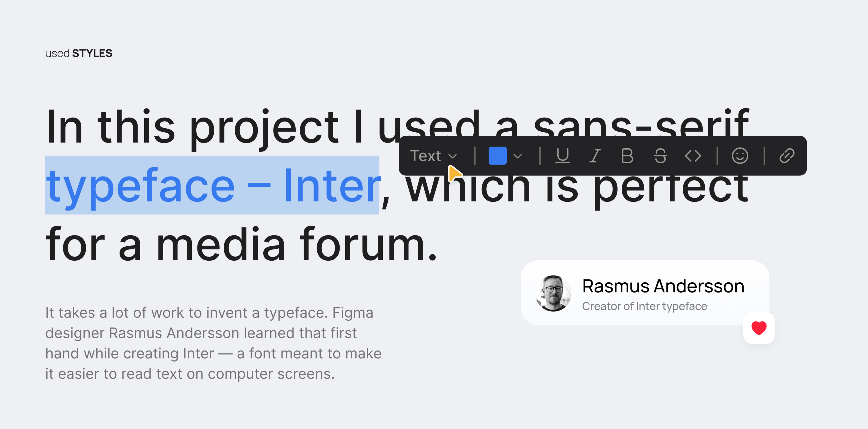Make the selected text bold
Viewport: 868px width, 429px height.
coord(627,156)
